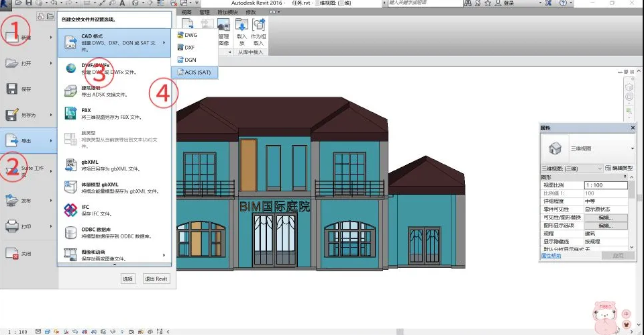Click the FBX export icon

coord(70,113)
